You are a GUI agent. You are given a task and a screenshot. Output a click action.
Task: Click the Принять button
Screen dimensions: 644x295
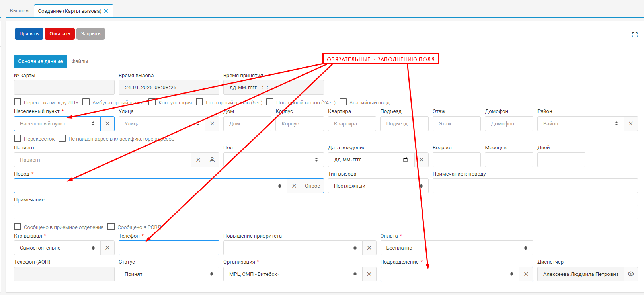29,34
